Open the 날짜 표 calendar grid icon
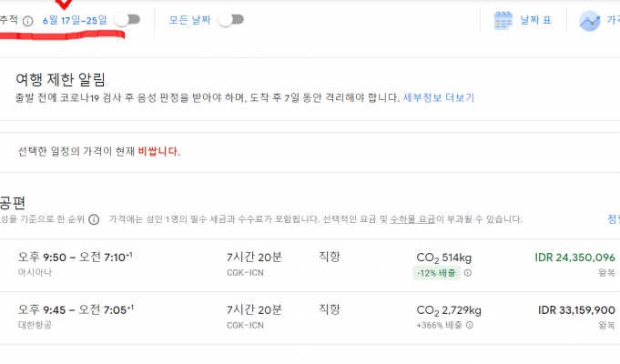 [504, 20]
